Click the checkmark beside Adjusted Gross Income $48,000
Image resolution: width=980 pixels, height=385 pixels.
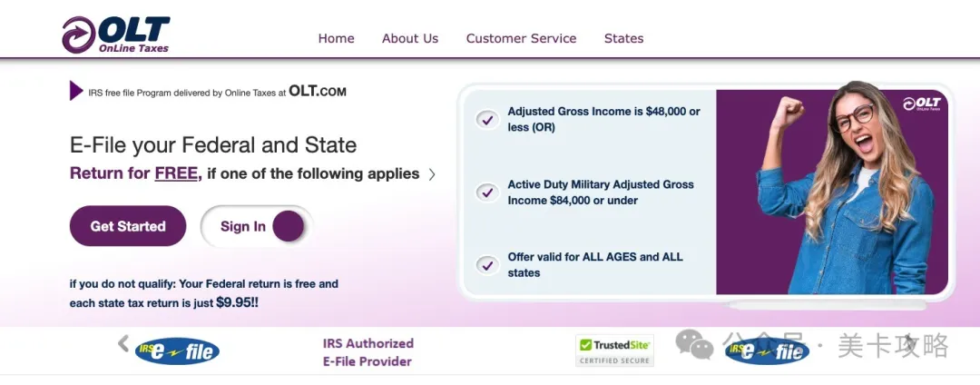(x=487, y=119)
